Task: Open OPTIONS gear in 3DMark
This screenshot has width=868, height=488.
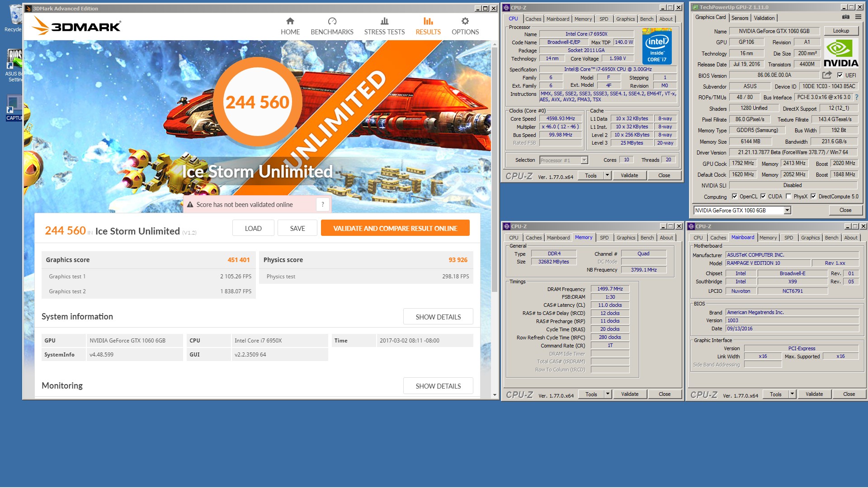Action: coord(465,26)
